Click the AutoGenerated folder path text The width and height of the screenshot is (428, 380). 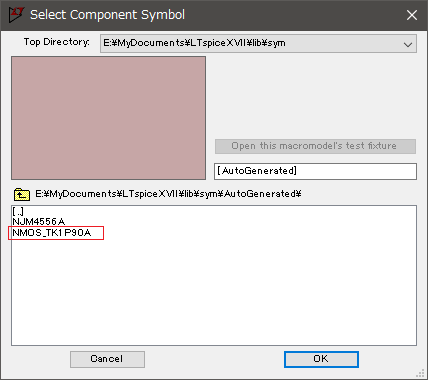click(x=168, y=194)
